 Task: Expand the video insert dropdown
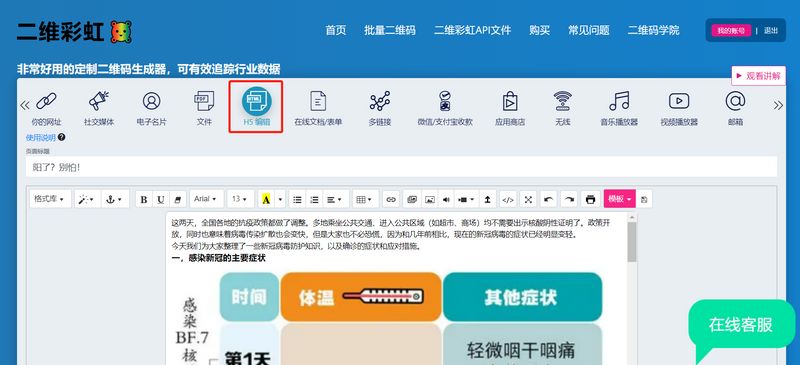tap(466, 199)
